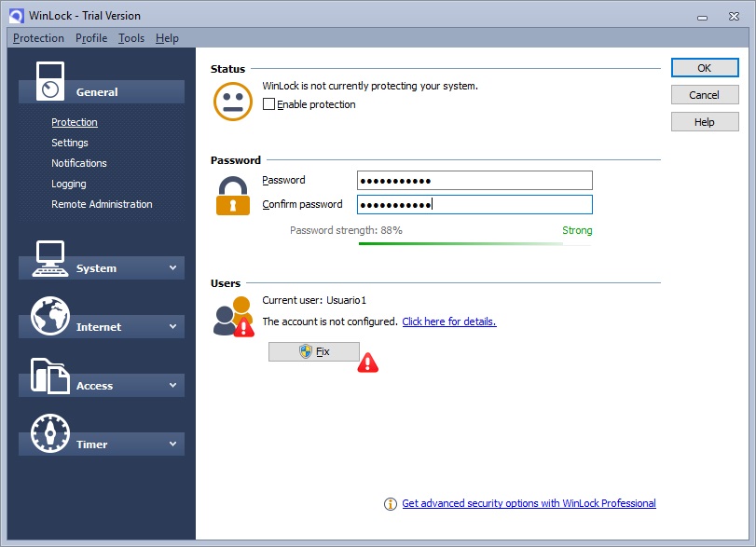Screen dimensions: 756x547
Task: Enable the protection checkbox
Action: (x=268, y=104)
